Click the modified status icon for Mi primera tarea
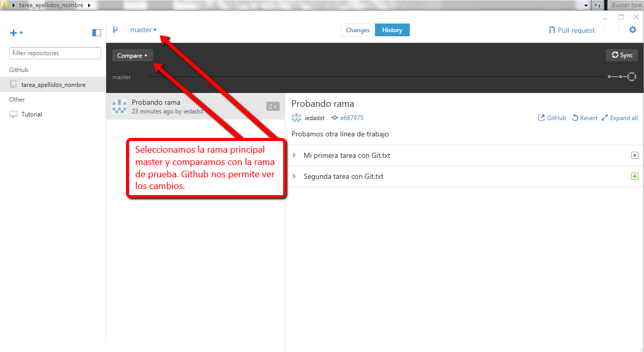This screenshot has width=644, height=352. pos(635,155)
